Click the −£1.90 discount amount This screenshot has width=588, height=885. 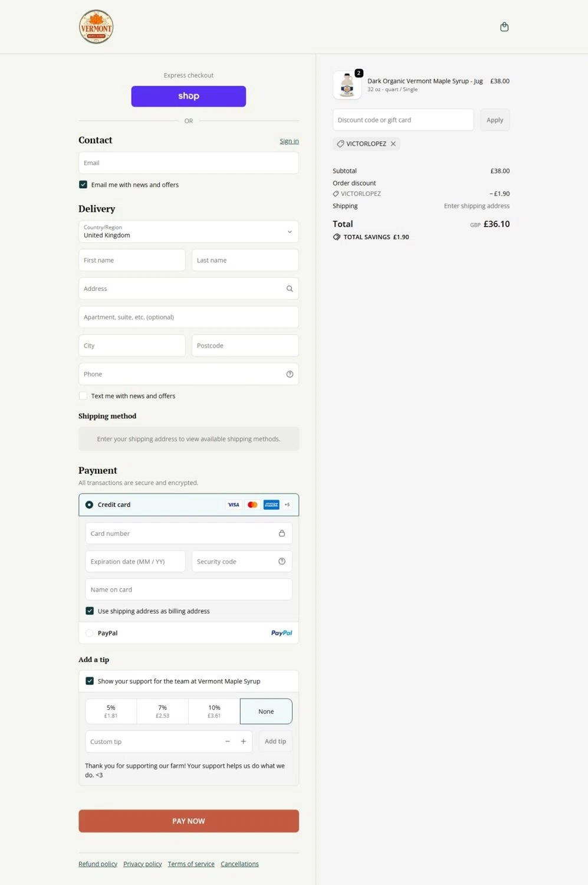pyautogui.click(x=500, y=194)
